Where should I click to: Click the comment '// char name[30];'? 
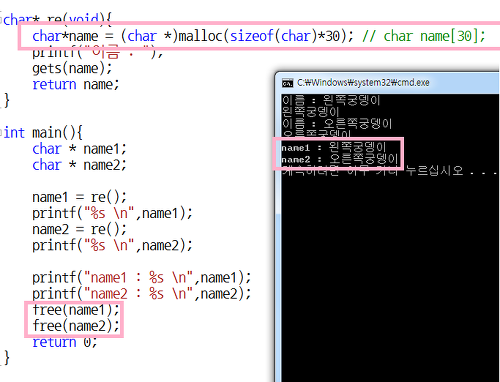[424, 36]
